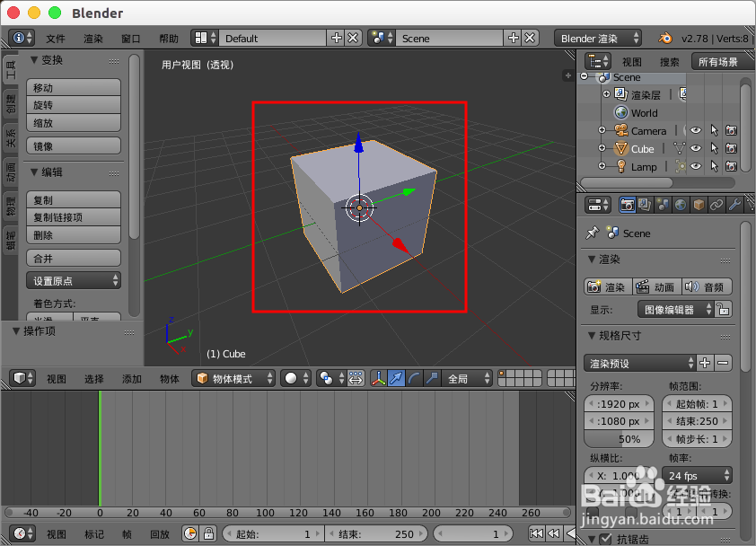Screen dimensions: 756x546
Task: Open the viewport shading mode selector
Action: [x=296, y=379]
